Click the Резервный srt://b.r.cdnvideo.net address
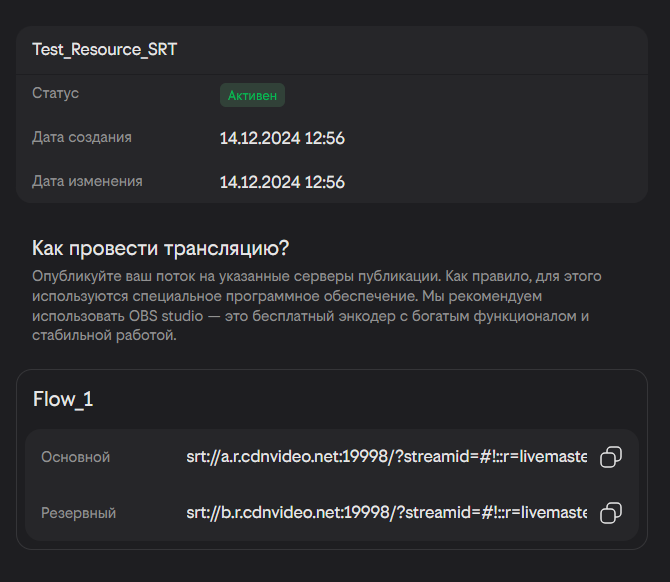The height and width of the screenshot is (582, 670). [386, 513]
